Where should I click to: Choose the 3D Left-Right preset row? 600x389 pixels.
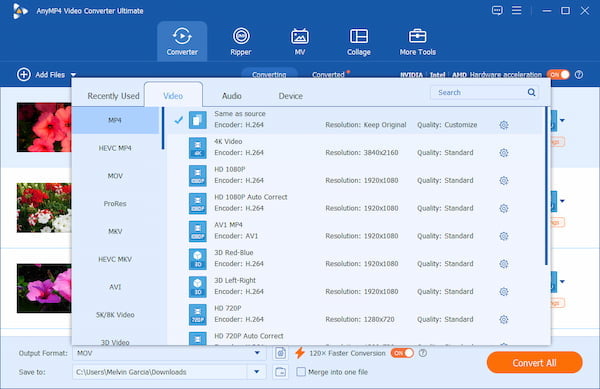356,286
